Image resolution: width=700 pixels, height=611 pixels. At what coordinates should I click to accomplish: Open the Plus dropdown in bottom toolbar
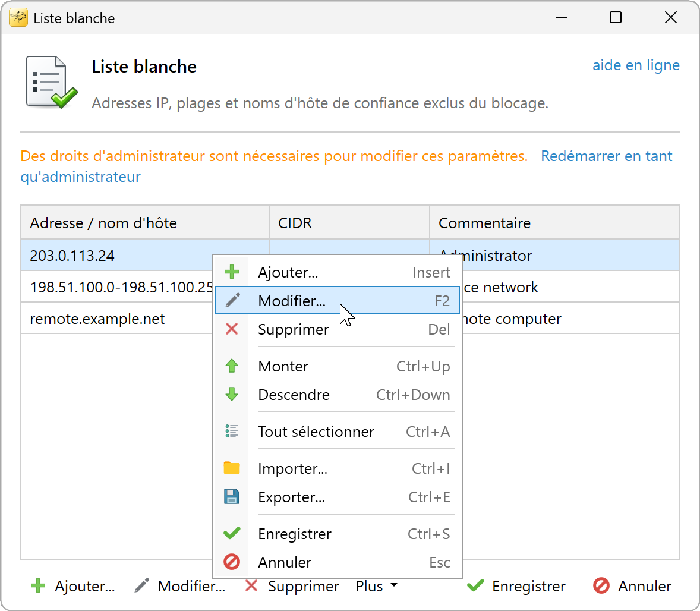click(x=376, y=585)
